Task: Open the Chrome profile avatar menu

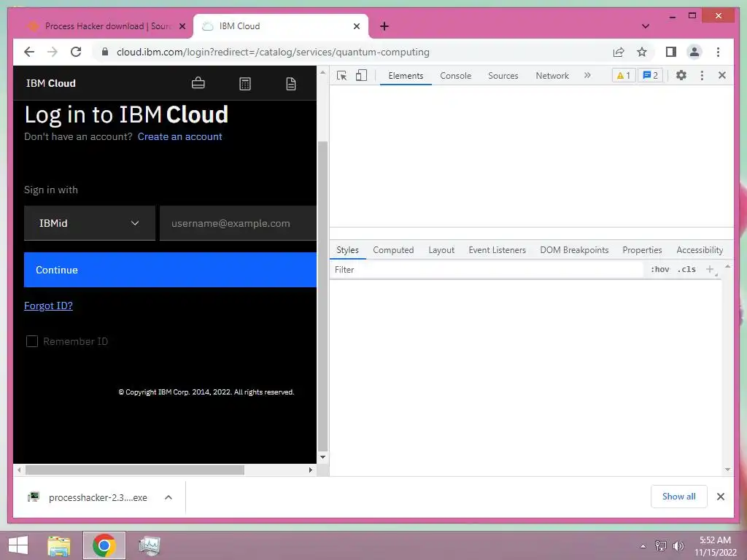Action: (694, 52)
